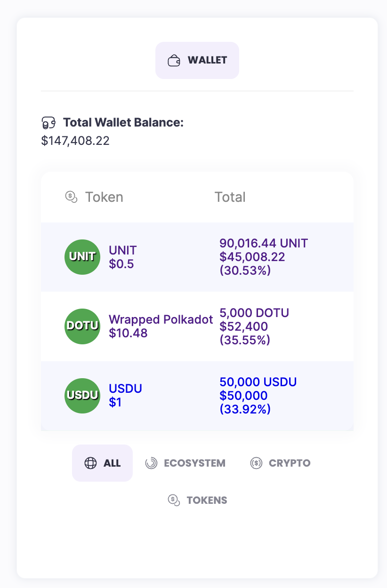Open the USDU token name link
The height and width of the screenshot is (588, 387).
point(125,389)
